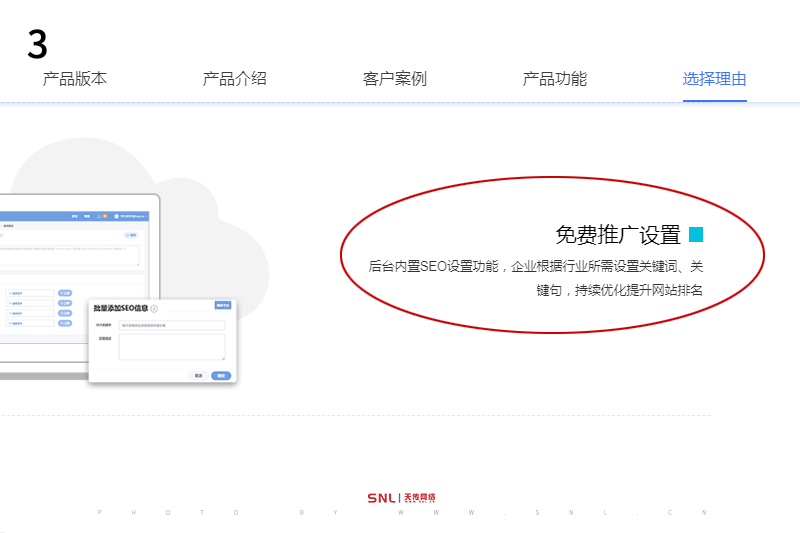
Task: Go to the 客户案例 tab
Action: tap(395, 79)
